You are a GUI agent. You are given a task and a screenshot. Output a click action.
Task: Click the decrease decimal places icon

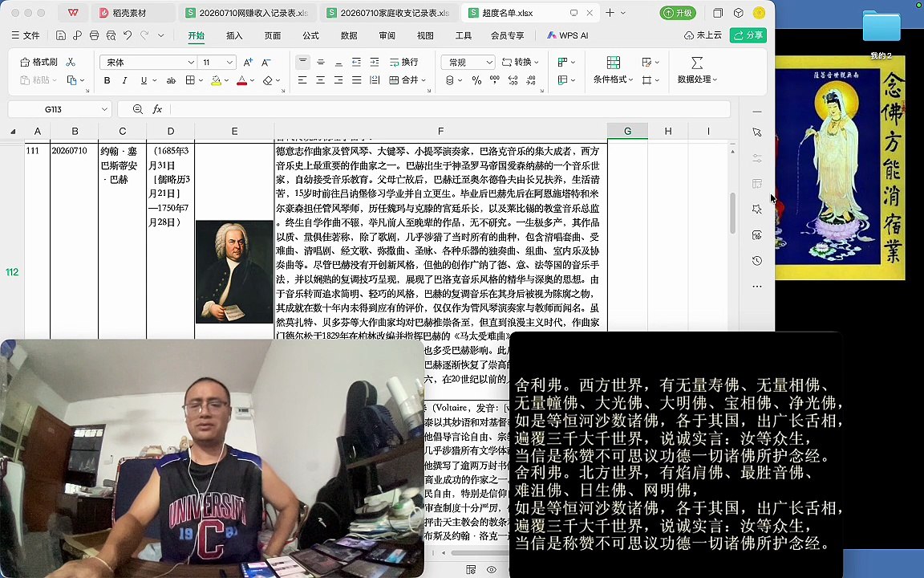[531, 80]
